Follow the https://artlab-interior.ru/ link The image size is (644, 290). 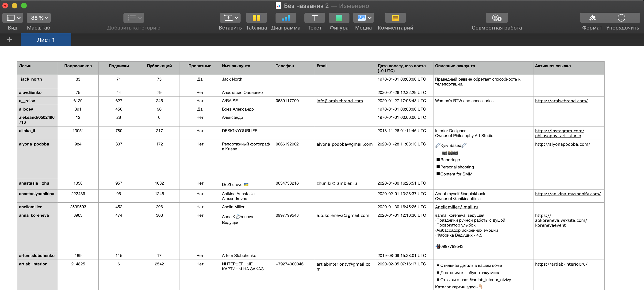(x=561, y=264)
